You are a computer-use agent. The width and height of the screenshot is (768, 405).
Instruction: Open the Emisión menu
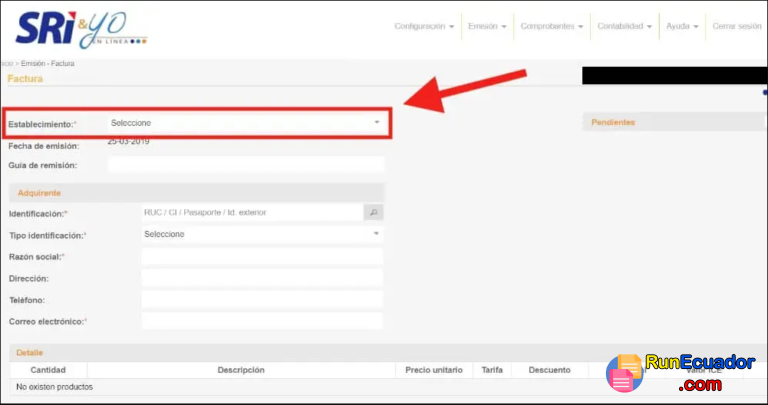click(487, 26)
